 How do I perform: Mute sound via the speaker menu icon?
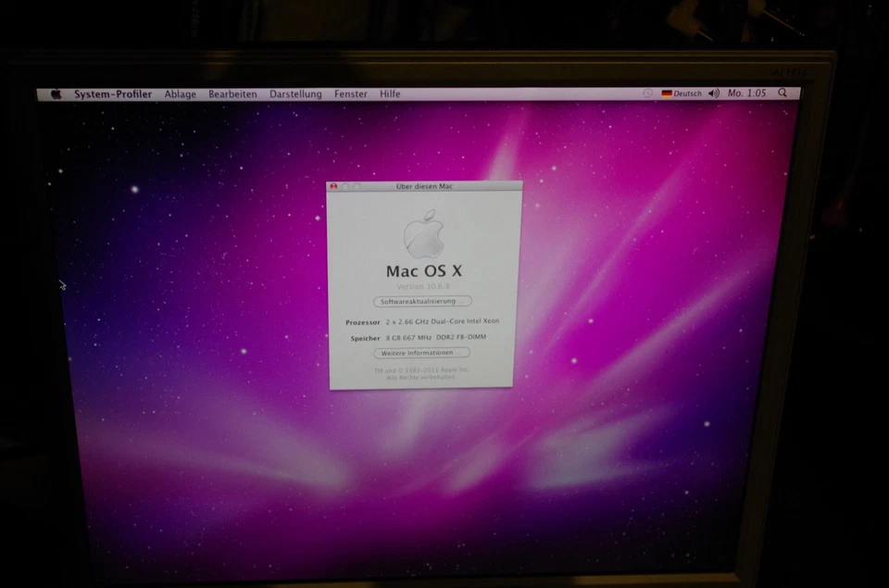click(713, 94)
